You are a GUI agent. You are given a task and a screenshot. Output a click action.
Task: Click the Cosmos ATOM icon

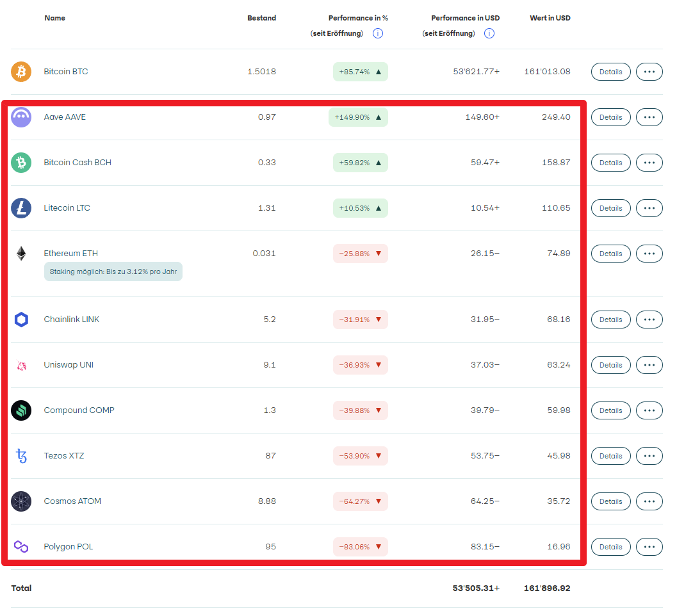(x=21, y=501)
